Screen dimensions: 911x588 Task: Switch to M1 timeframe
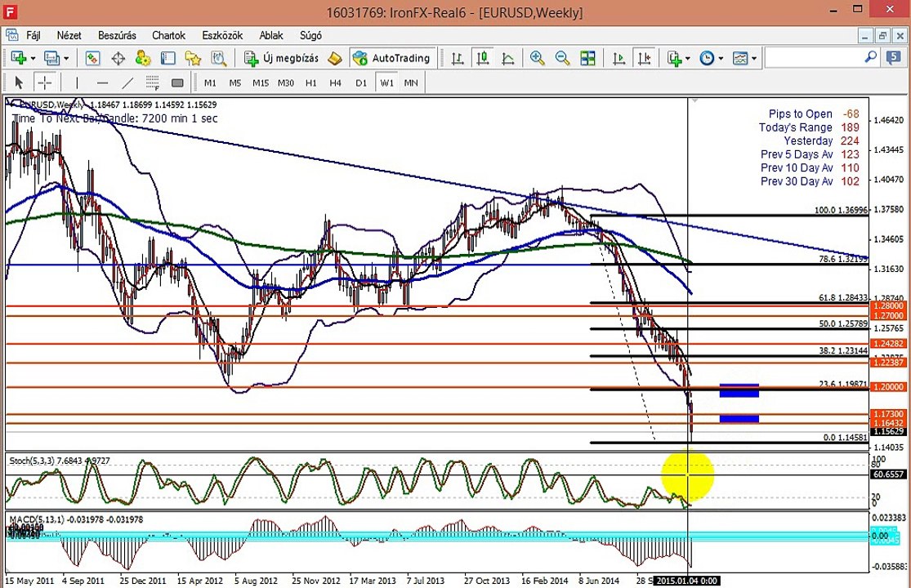[x=210, y=83]
